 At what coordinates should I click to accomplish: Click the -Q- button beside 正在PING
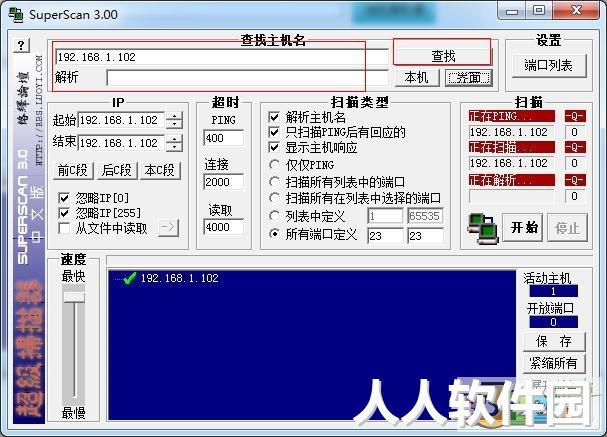coord(574,116)
